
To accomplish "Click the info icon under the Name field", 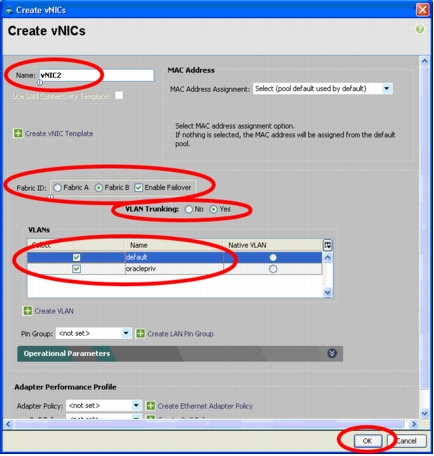I will tap(40, 82).
